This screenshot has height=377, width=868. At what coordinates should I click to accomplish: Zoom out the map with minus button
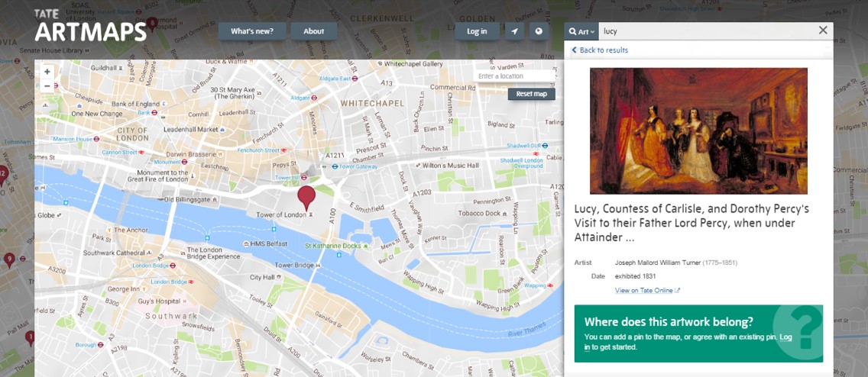[x=47, y=85]
